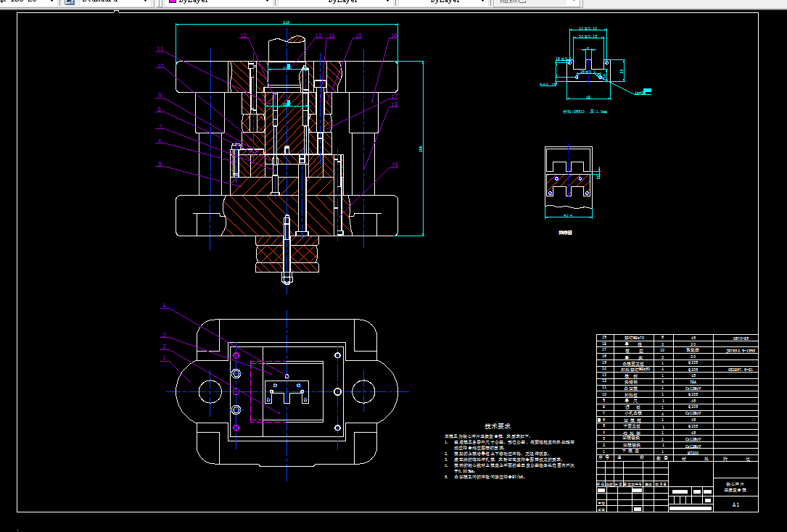787x532 pixels.
Task: Select the 排样图 caption under strip layout
Action: click(x=566, y=233)
